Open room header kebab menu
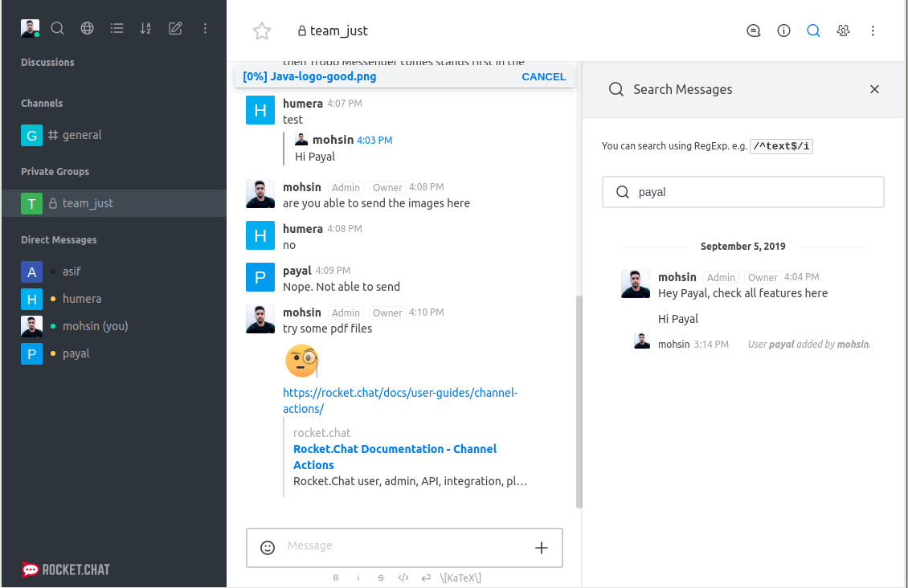Image resolution: width=908 pixels, height=588 pixels. tap(873, 31)
